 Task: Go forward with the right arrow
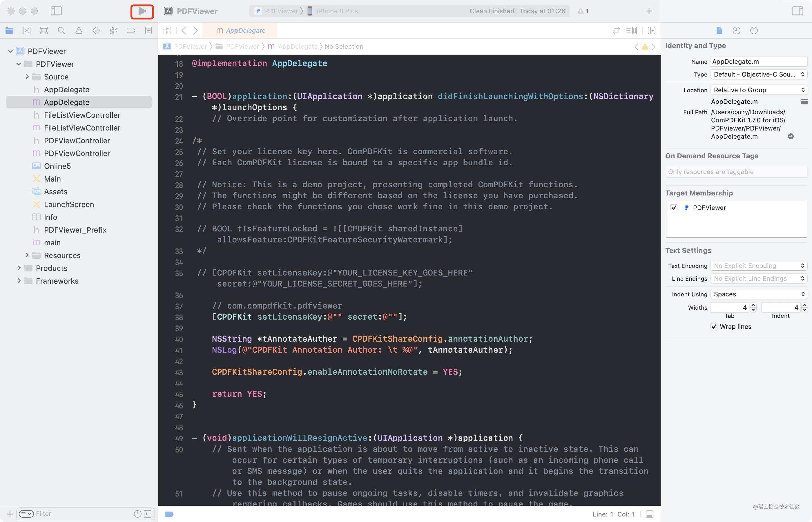(195, 30)
